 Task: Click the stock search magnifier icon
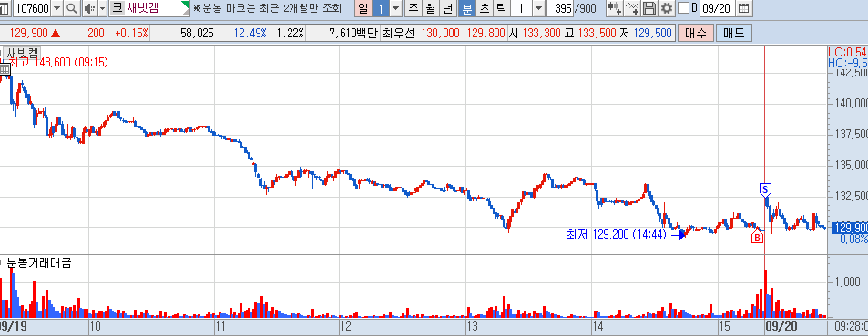[72, 8]
